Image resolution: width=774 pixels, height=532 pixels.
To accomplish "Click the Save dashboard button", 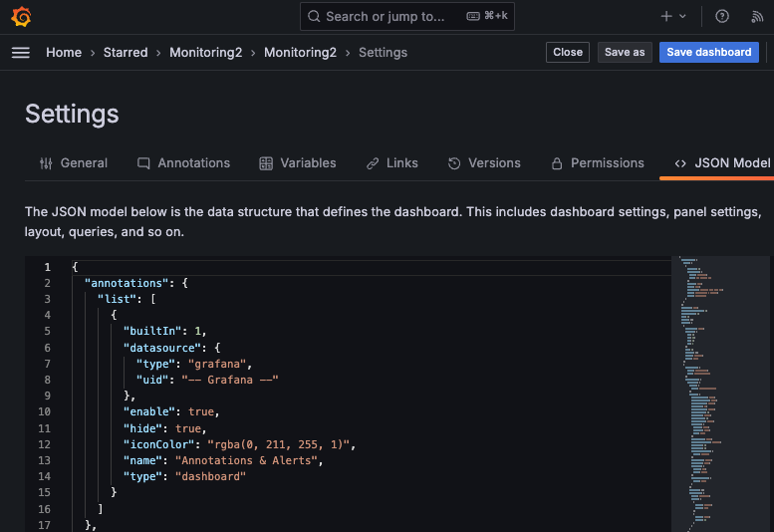I will (x=708, y=53).
